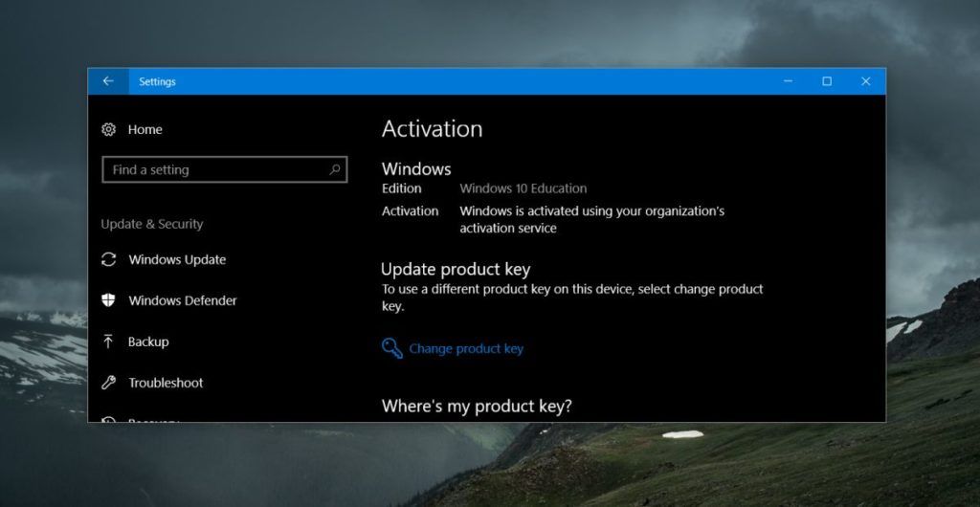Click the Troubleshoot wrench icon
Image resolution: width=980 pixels, height=507 pixels.
point(109,383)
